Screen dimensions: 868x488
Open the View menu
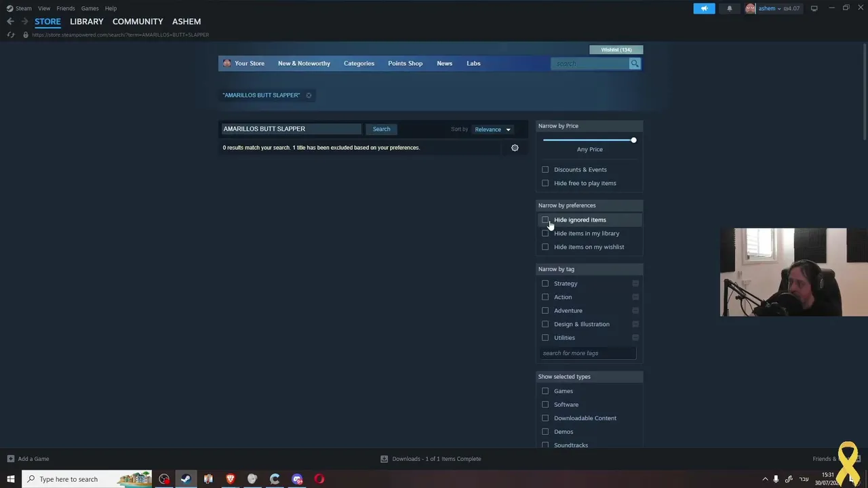pos(44,8)
